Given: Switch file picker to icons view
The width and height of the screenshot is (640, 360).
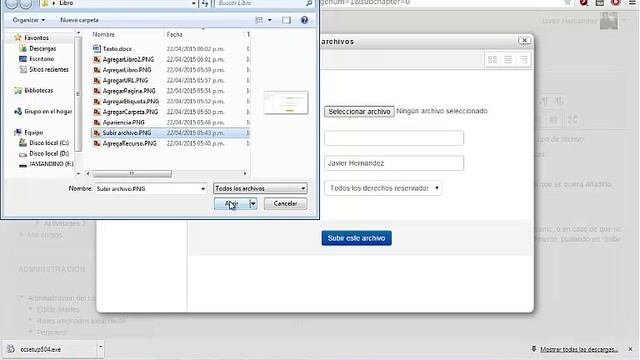Looking at the screenshot, I should (x=493, y=60).
